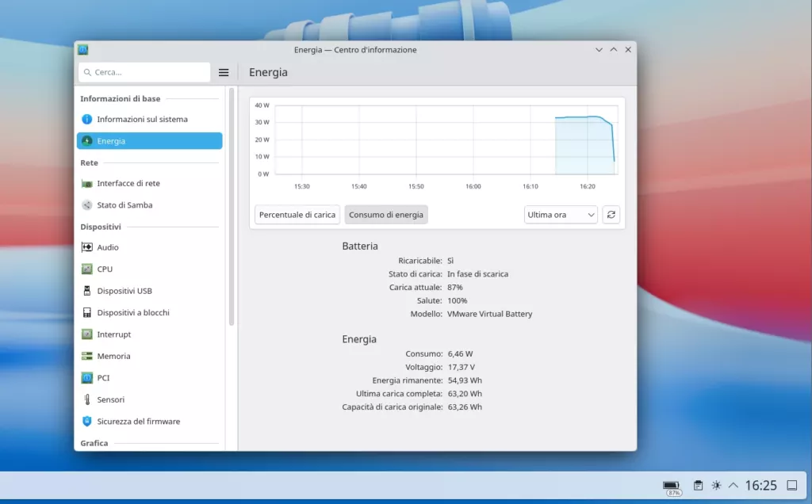The image size is (812, 504).
Task: Select the CPU chip icon
Action: [87, 269]
